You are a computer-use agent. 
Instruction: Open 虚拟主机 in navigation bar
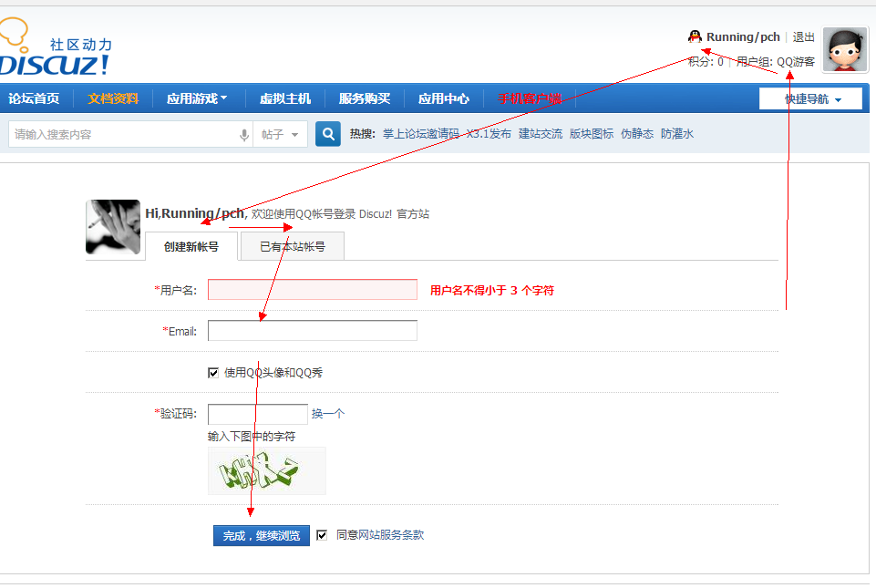(x=285, y=99)
